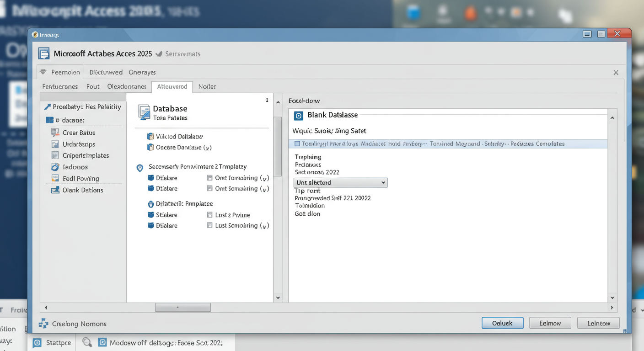Click the Stattpce taskbar button
Image resolution: width=644 pixels, height=351 pixels.
tap(52, 343)
